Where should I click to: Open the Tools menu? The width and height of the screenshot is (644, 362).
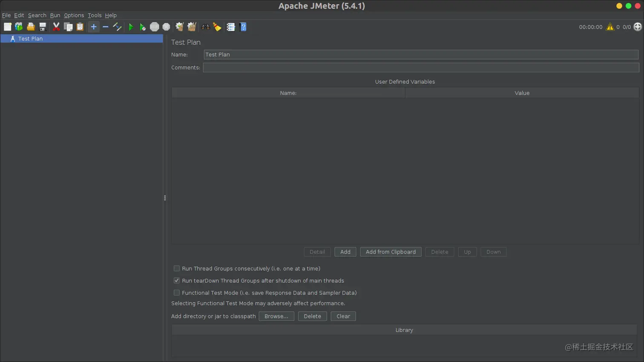(95, 15)
